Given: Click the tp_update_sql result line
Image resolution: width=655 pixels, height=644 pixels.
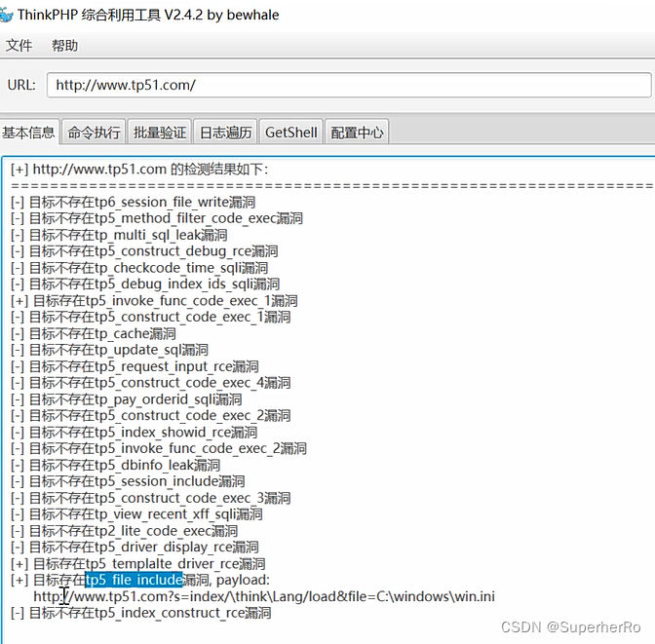Looking at the screenshot, I should [109, 350].
